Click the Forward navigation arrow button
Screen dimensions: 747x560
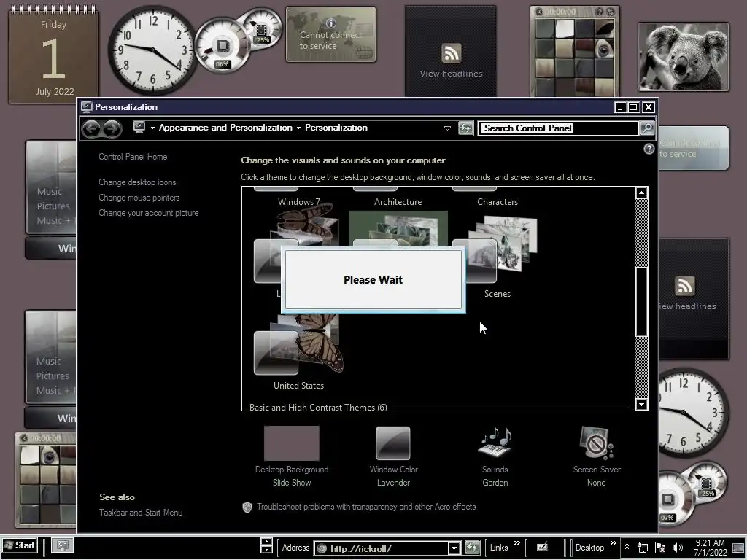coord(112,128)
